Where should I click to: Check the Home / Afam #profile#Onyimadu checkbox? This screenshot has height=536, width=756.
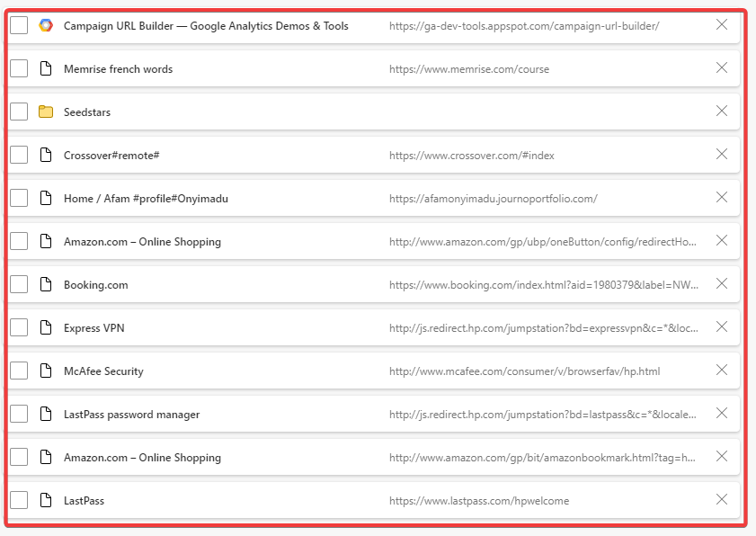(19, 198)
